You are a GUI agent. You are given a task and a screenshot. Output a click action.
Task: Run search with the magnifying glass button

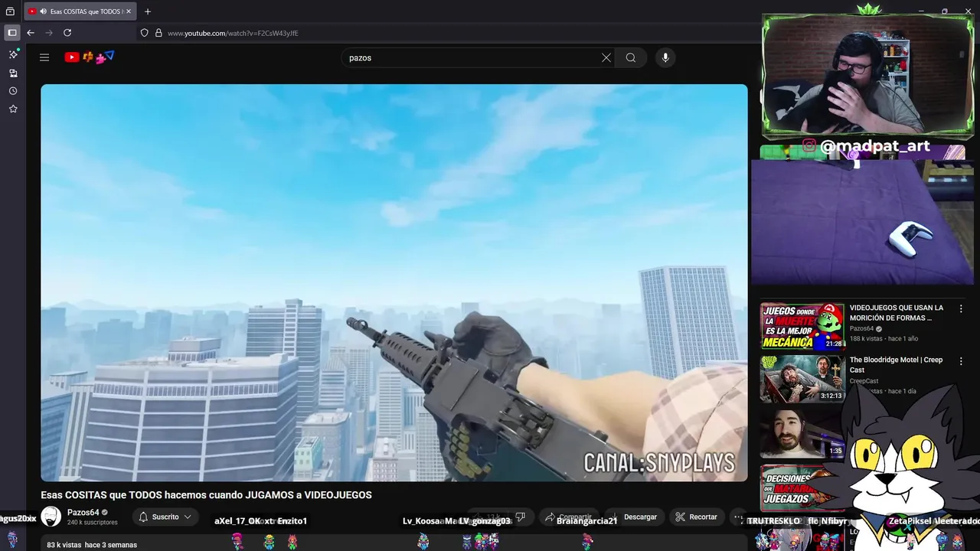coord(631,57)
